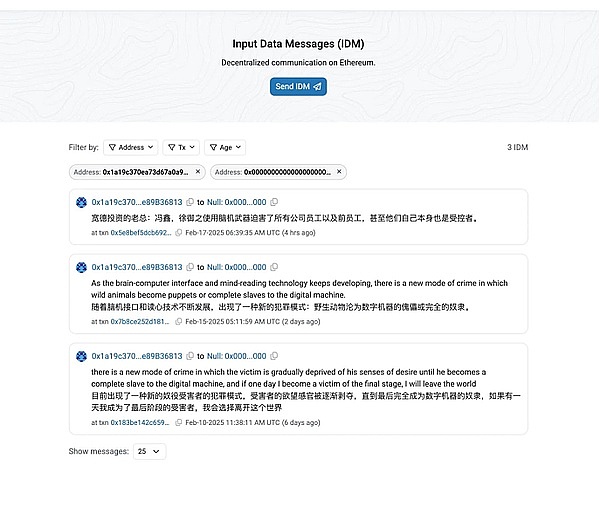This screenshot has height=507, width=600.
Task: Remove the 0x000000 null address filter chip
Action: point(339,172)
